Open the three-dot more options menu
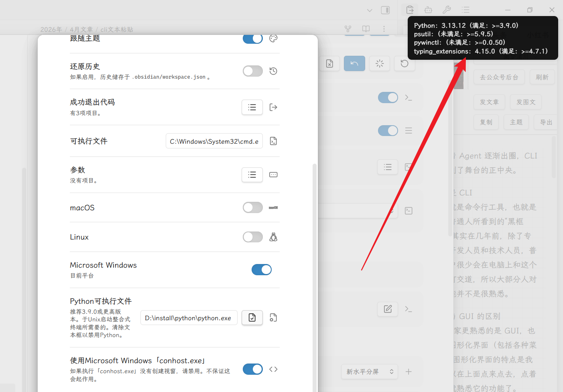The height and width of the screenshot is (392, 563). click(384, 29)
